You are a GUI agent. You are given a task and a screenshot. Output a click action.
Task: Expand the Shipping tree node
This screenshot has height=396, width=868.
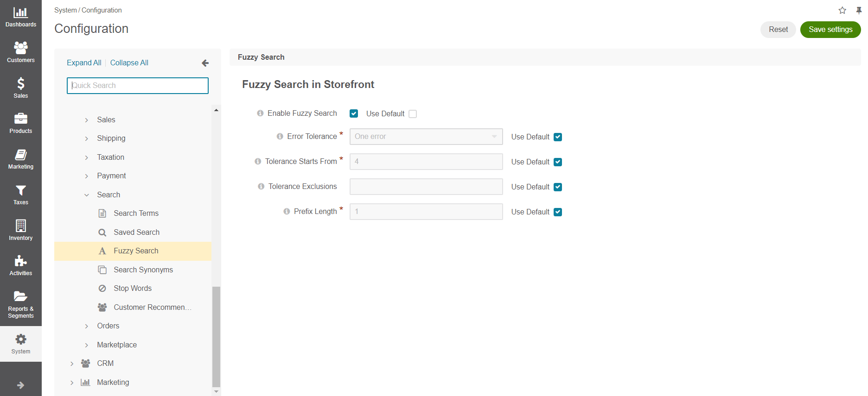pyautogui.click(x=86, y=138)
